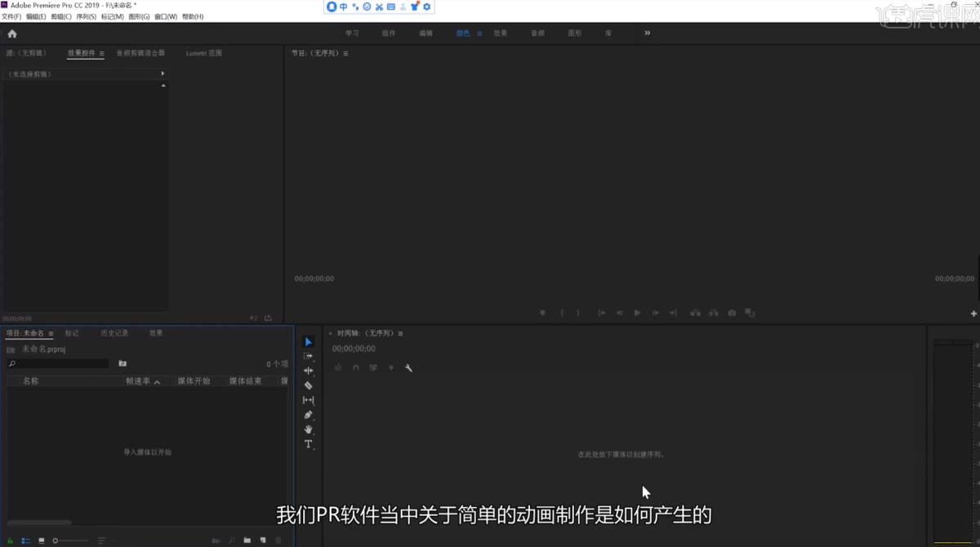
Task: Select the Razor tool
Action: (308, 385)
